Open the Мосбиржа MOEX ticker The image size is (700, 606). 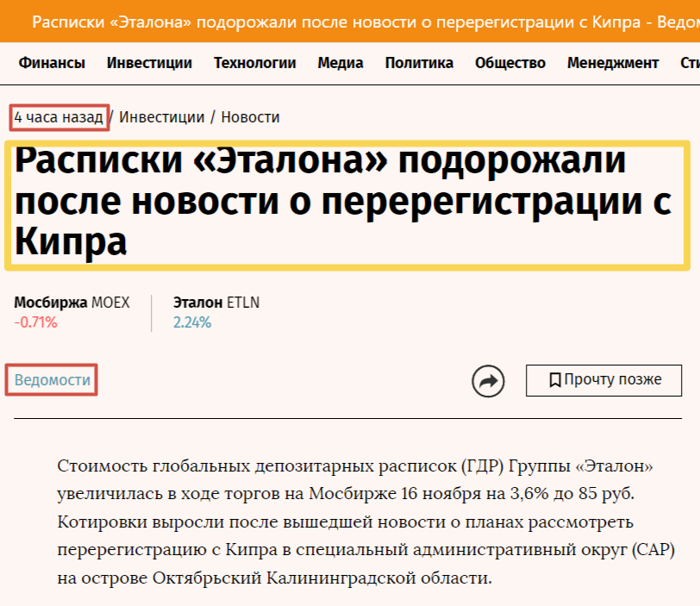(72, 303)
